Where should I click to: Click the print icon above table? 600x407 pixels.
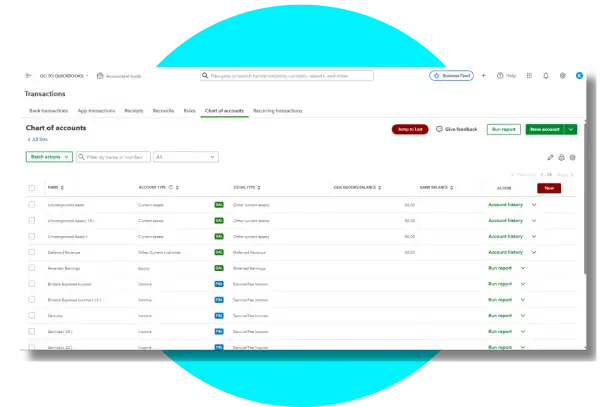561,157
